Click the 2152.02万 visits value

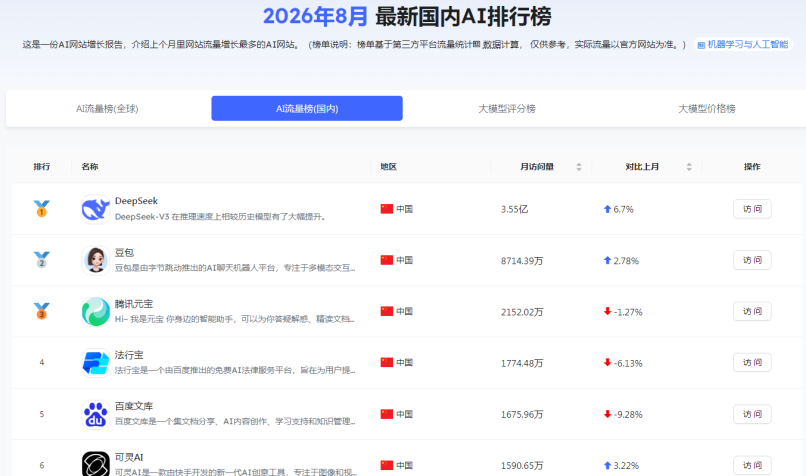click(x=522, y=312)
